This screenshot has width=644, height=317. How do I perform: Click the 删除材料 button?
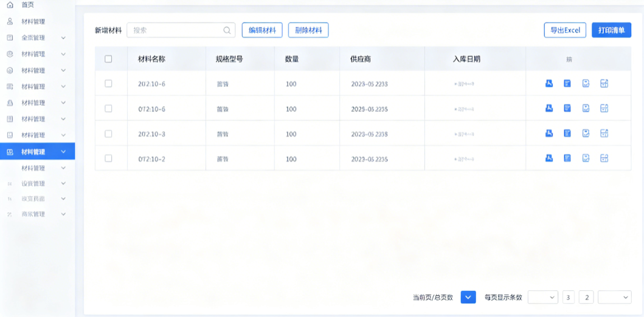point(308,30)
